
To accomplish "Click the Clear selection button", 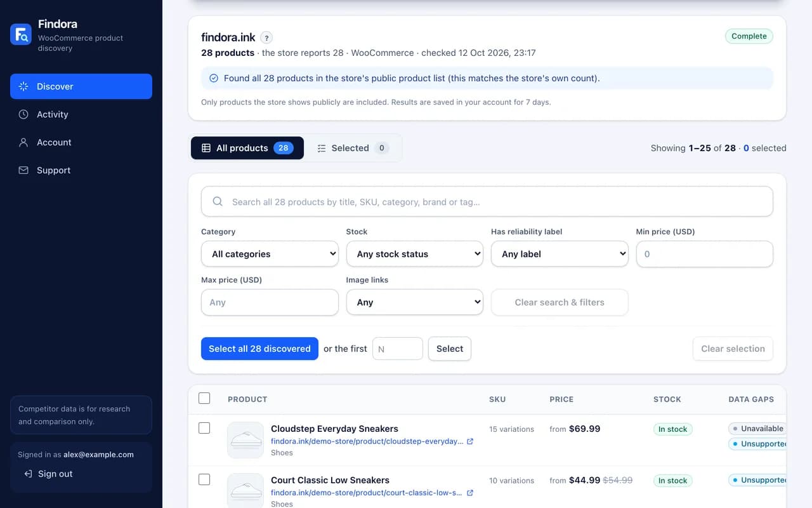I will point(733,349).
